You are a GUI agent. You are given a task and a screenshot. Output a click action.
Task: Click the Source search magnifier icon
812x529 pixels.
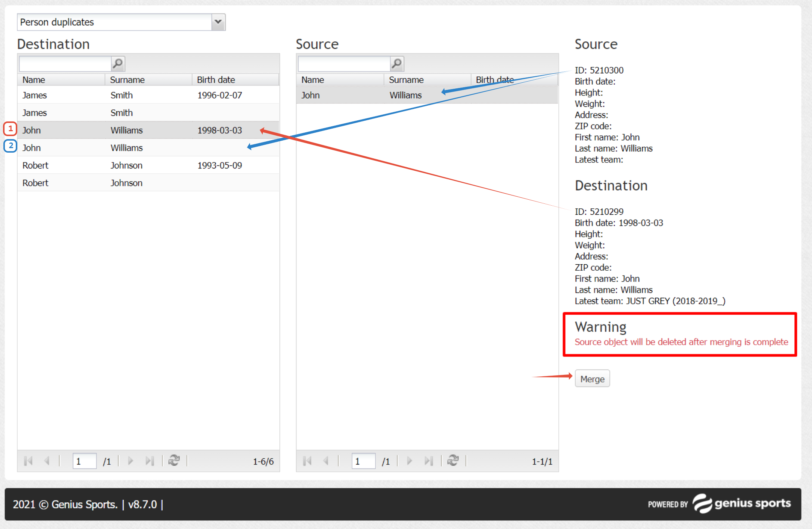coord(397,64)
